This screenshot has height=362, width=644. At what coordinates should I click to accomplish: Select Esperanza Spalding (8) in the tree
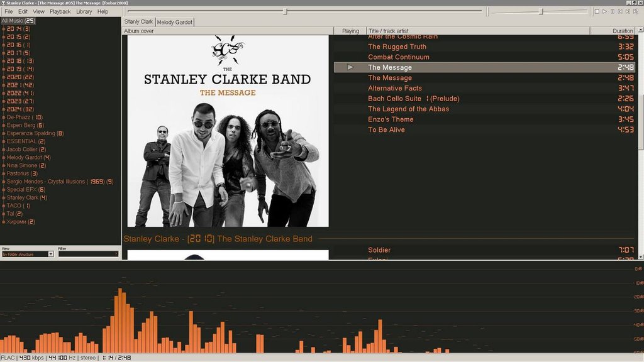(35, 133)
